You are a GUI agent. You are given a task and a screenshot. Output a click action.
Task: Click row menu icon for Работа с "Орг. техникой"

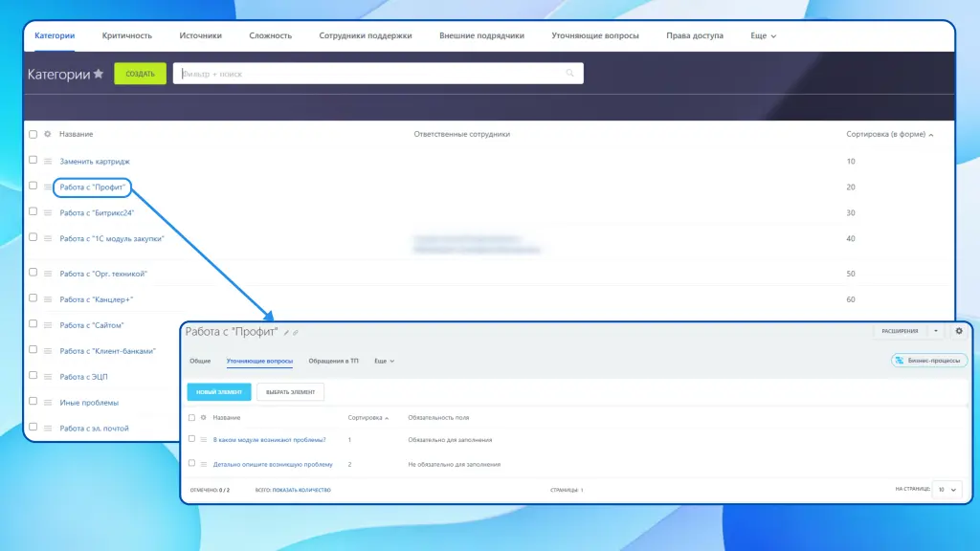(48, 274)
